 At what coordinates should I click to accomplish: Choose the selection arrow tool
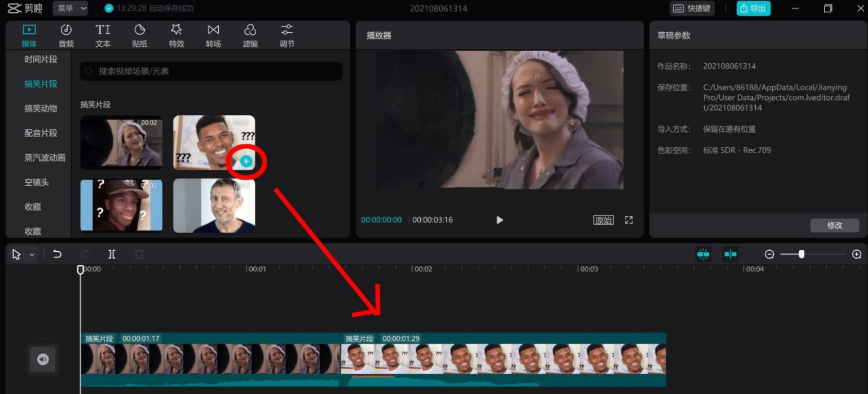tap(16, 255)
